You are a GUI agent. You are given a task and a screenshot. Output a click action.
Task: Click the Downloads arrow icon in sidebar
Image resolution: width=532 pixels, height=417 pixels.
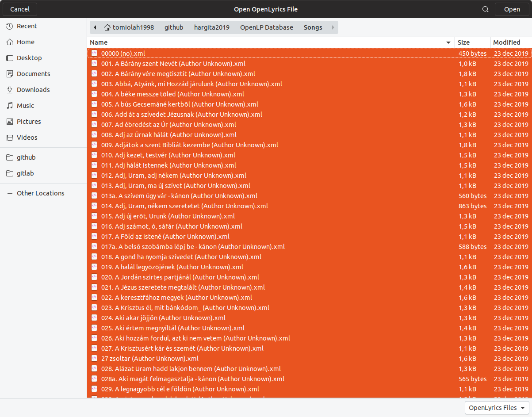coord(10,90)
